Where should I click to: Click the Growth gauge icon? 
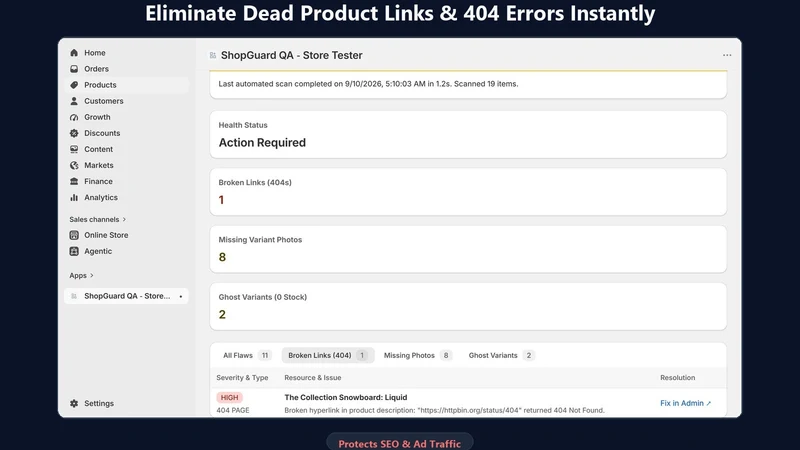[x=74, y=117]
